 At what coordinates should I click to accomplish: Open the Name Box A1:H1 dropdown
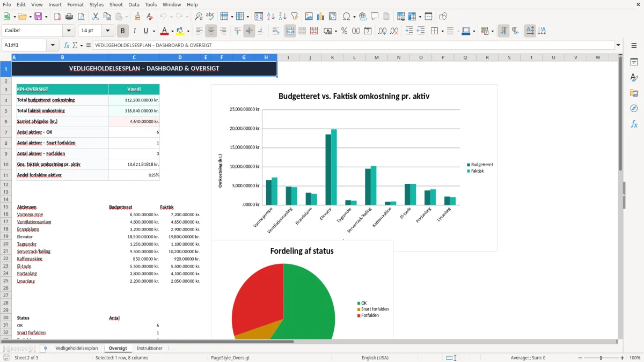pos(53,46)
